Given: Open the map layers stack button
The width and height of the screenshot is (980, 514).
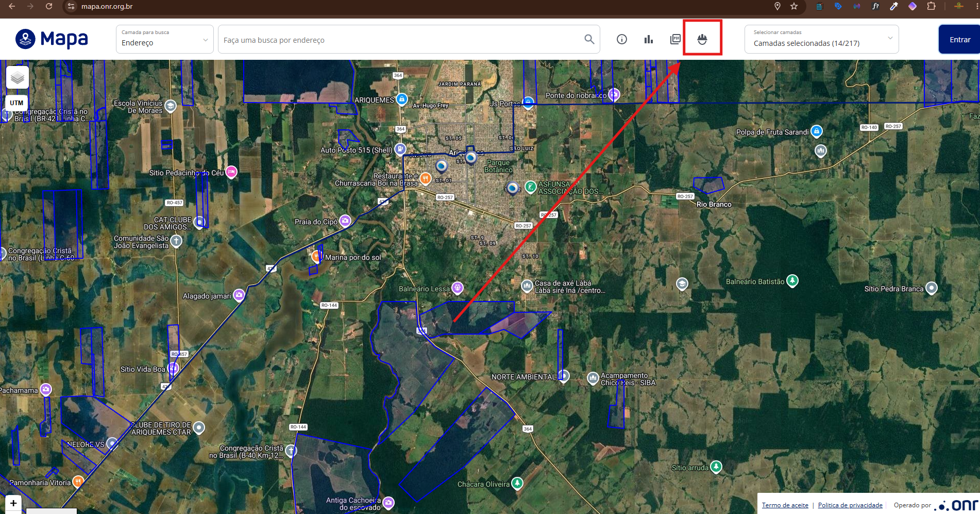Looking at the screenshot, I should point(18,77).
